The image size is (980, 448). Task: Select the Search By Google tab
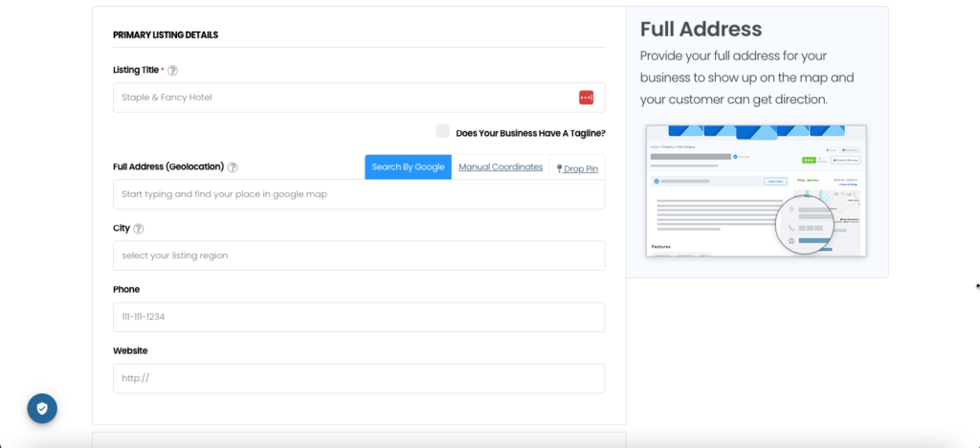click(408, 167)
